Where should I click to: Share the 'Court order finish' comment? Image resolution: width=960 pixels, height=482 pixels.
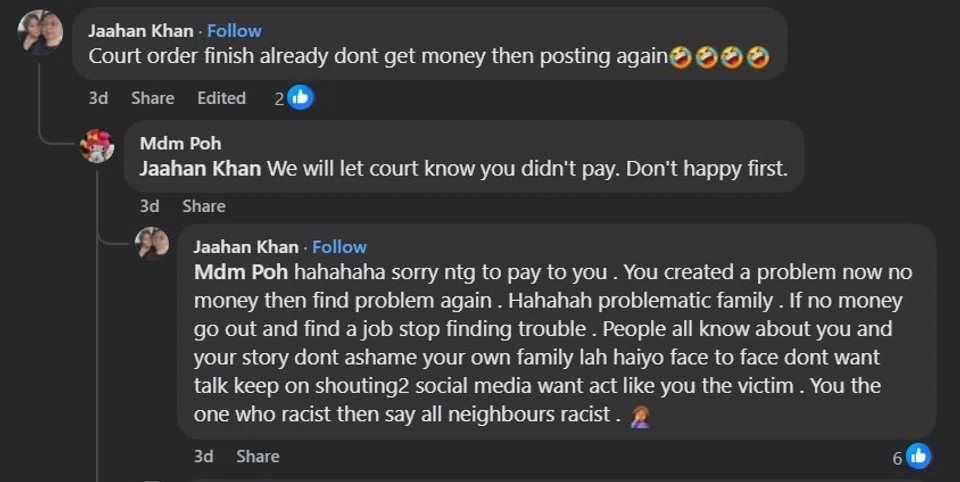(x=152, y=98)
